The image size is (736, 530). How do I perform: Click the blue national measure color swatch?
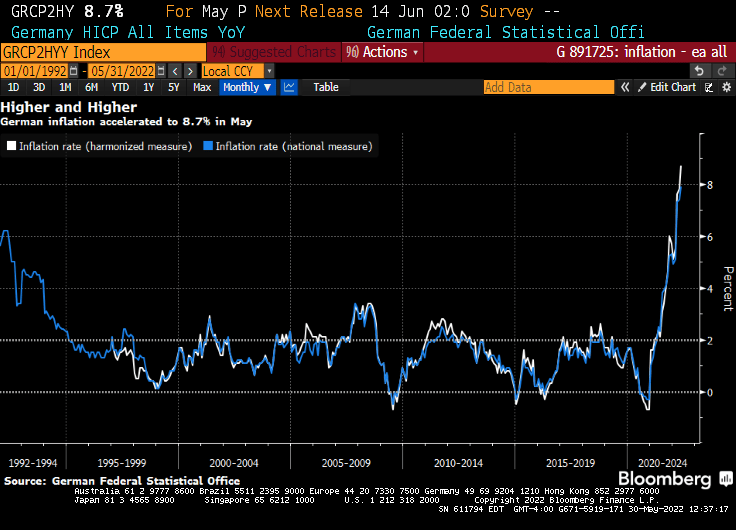pos(208,146)
